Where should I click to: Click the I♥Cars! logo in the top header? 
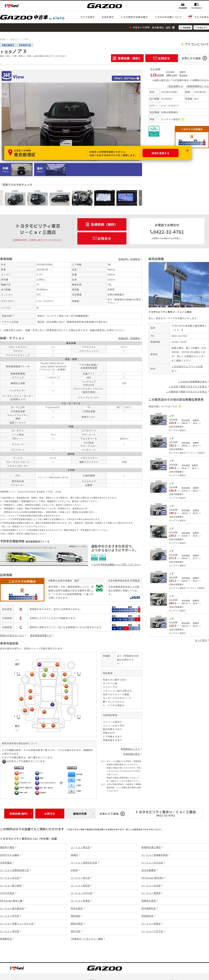click(12, 6)
